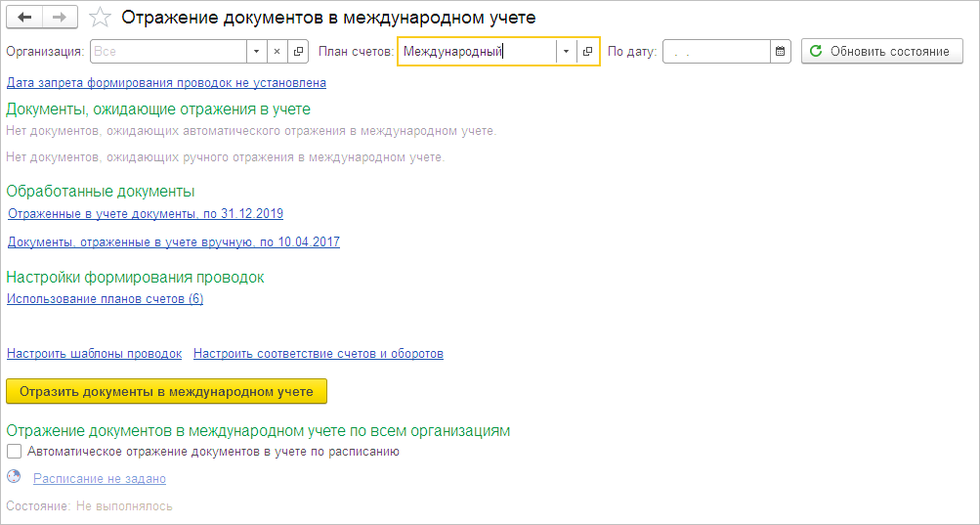980x525 pixels.
Task: Click Отразить документы в международном учете button
Action: coord(166,392)
